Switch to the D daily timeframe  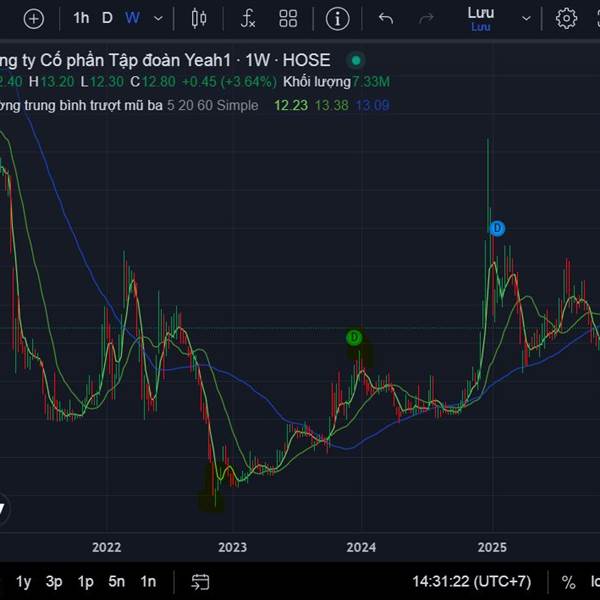107,18
